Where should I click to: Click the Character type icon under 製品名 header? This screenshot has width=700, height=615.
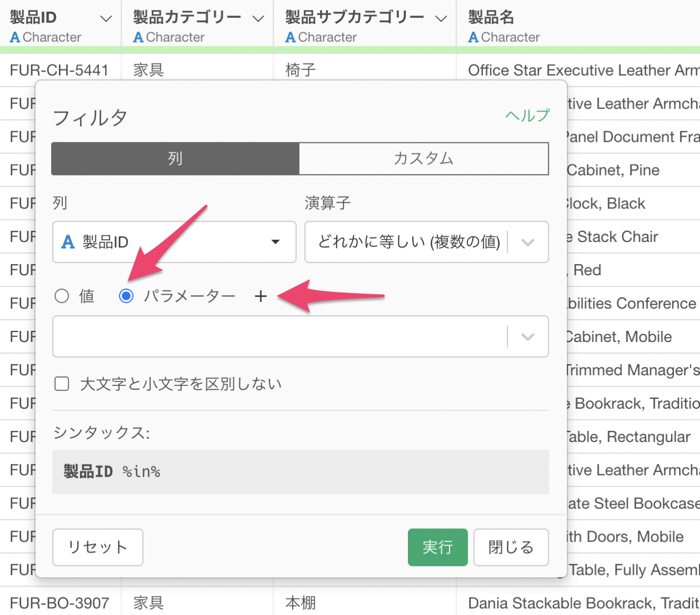point(474,37)
